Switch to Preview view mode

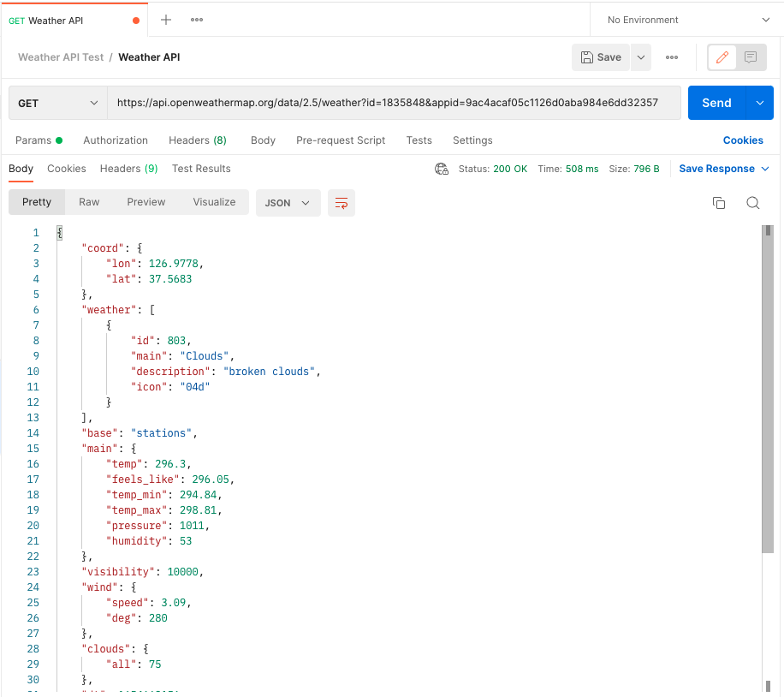[x=146, y=202]
